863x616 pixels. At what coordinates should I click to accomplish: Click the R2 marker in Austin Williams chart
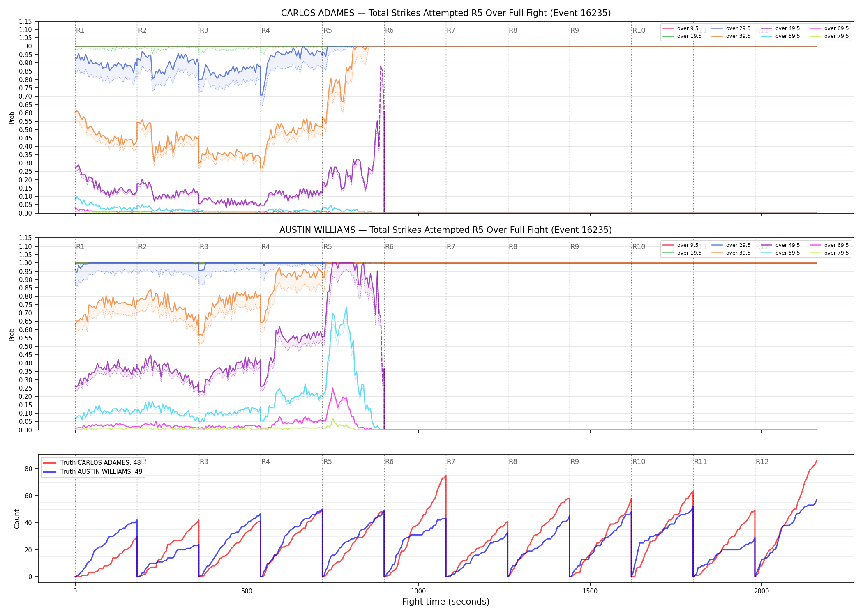pos(142,247)
